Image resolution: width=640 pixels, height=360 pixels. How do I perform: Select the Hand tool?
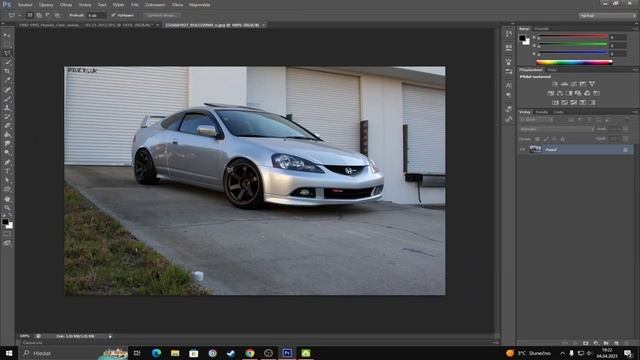(x=7, y=199)
